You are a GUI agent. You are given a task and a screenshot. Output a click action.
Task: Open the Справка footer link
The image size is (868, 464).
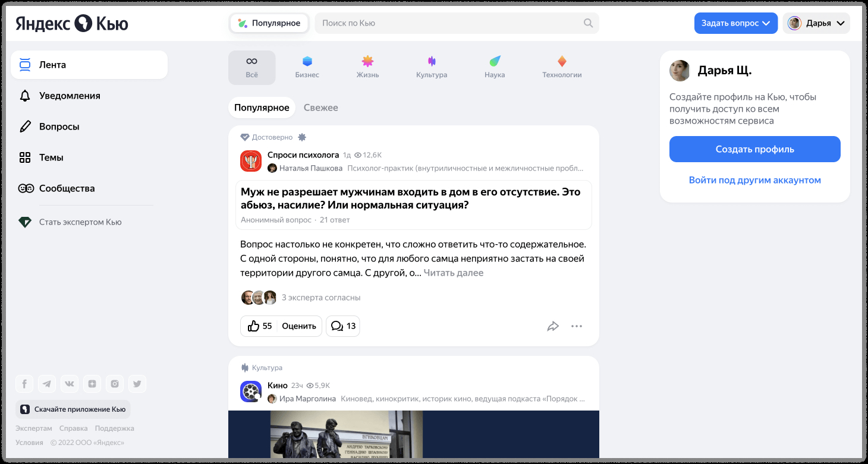74,428
